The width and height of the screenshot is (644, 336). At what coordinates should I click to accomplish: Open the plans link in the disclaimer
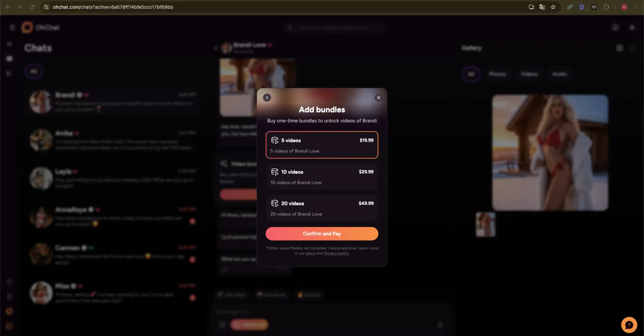point(310,253)
